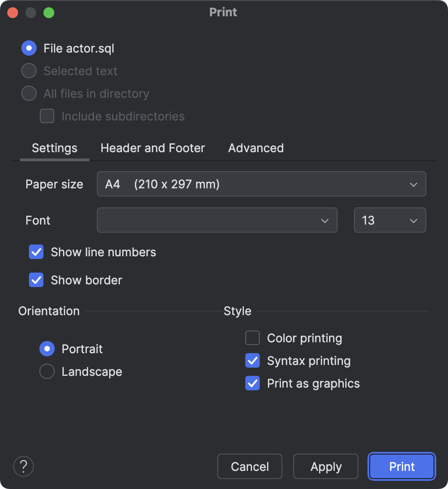This screenshot has width=448, height=489.
Task: Uncheck the Show border option
Action: [36, 280]
